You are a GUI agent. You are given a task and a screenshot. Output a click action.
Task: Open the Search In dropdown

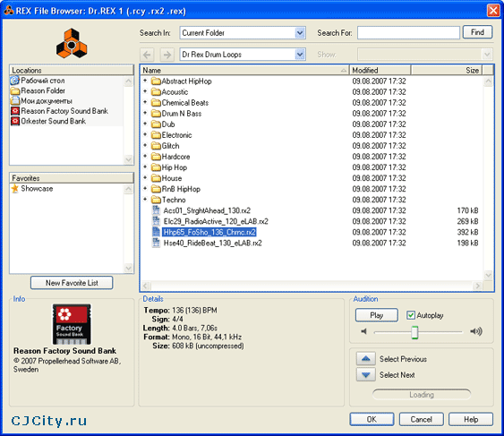point(300,33)
